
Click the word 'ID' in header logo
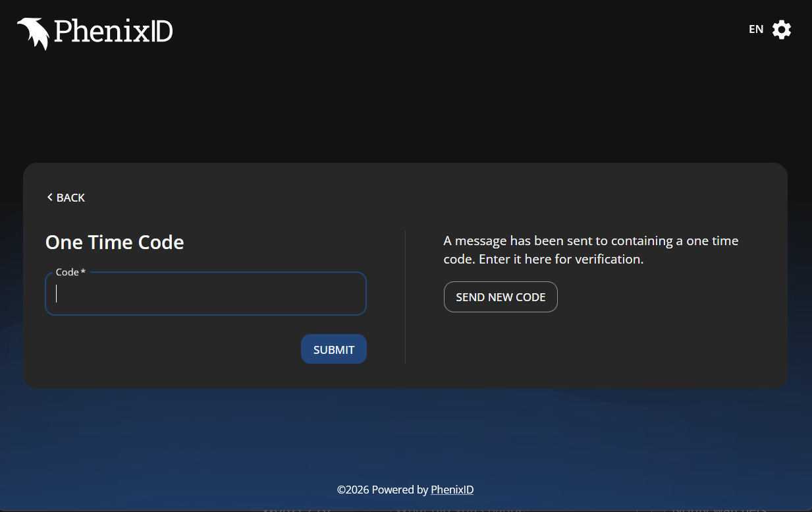[161, 31]
